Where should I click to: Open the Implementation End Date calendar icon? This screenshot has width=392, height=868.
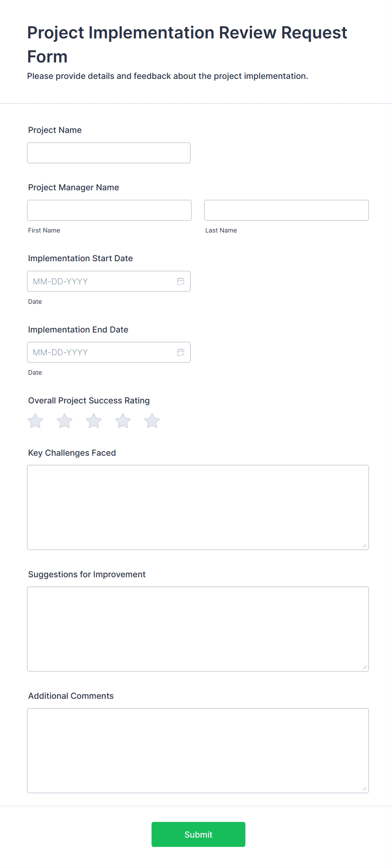(x=181, y=352)
